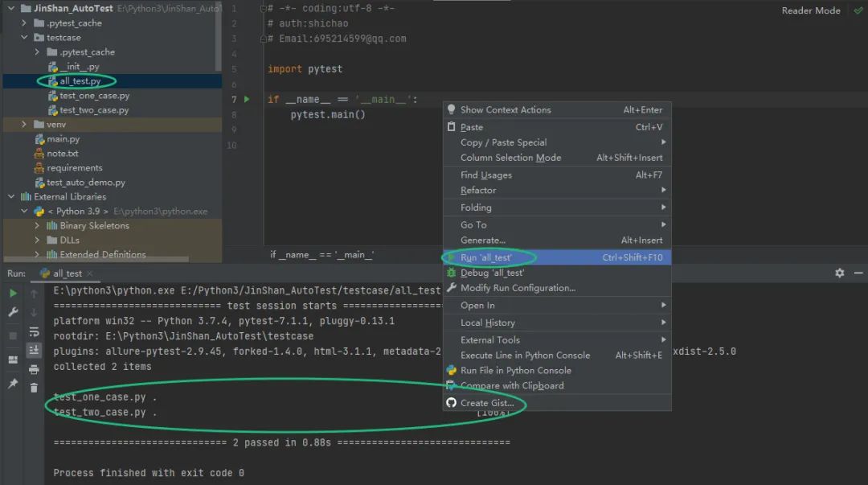Screen dimensions: 868x485
Task: Choose Run 'all_test' from context menu
Action: 557,257
